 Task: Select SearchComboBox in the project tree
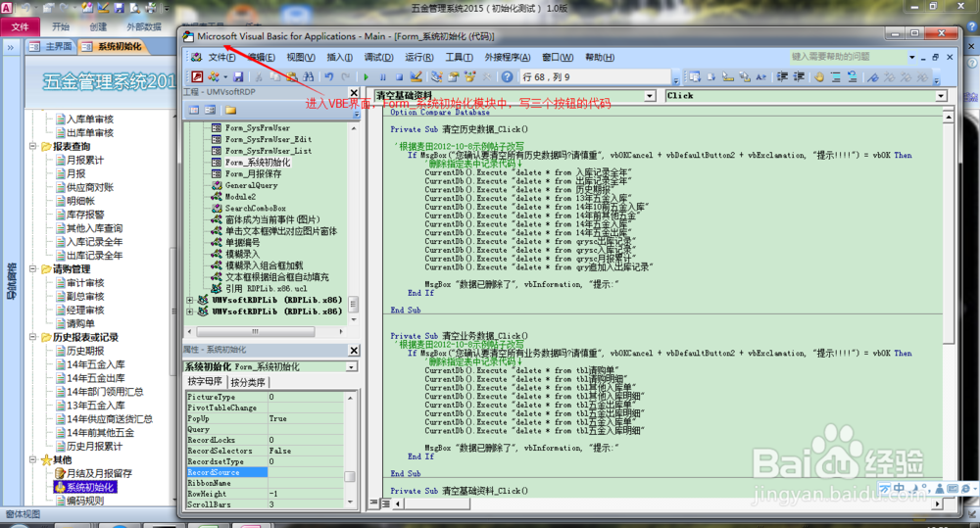point(256,208)
